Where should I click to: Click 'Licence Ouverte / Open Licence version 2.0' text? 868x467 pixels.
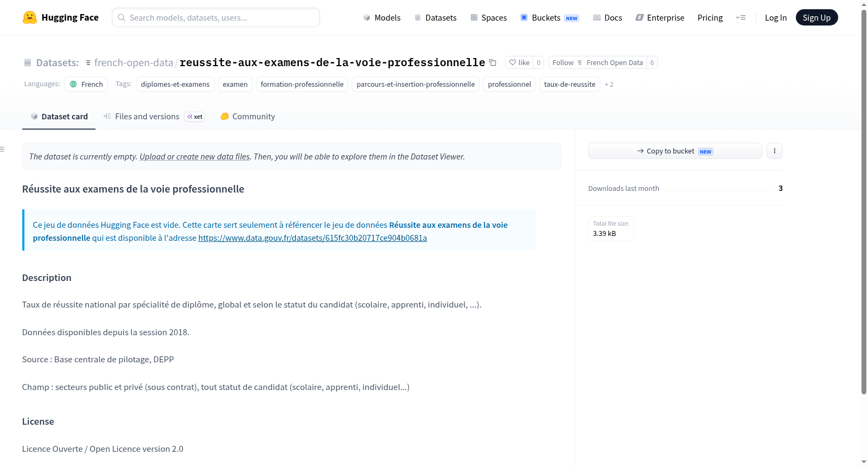tap(103, 449)
